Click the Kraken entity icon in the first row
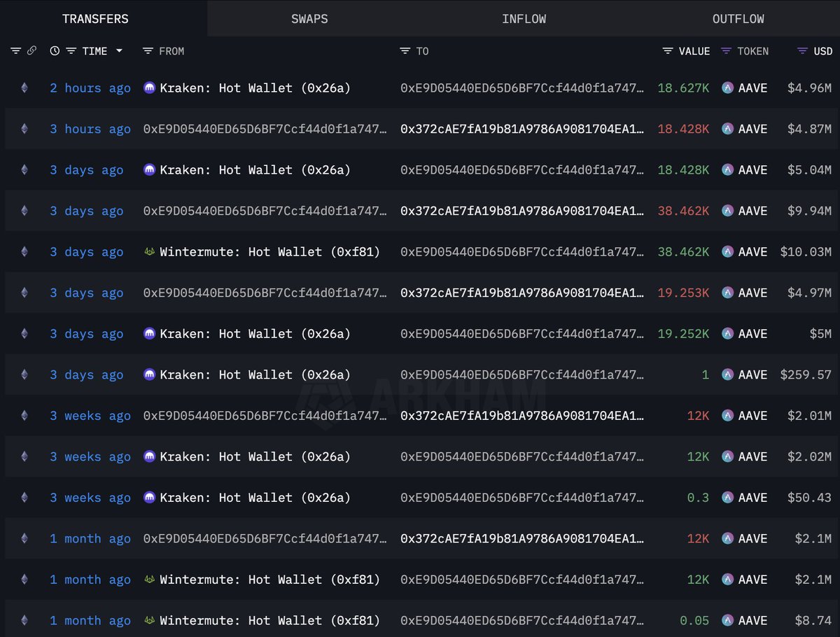Viewport: 840px width, 637px height. 149,88
